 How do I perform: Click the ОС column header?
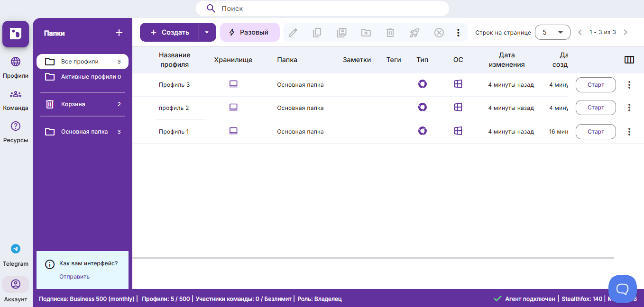[458, 60]
